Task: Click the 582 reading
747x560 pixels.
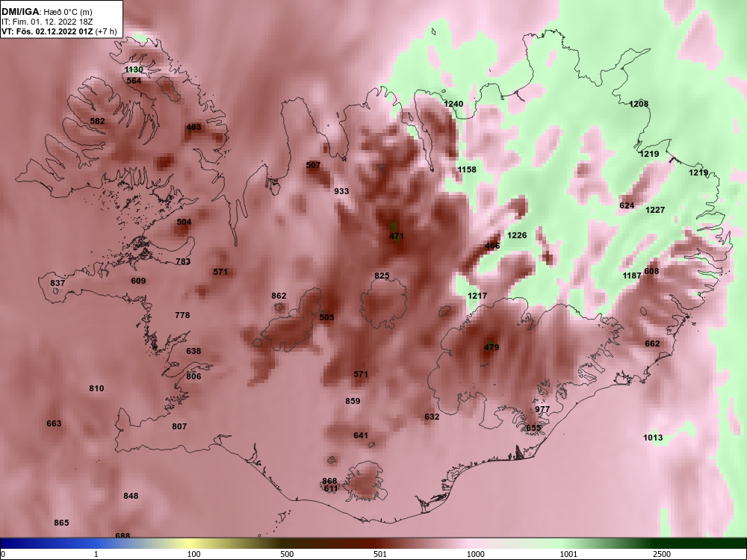Action: point(97,121)
